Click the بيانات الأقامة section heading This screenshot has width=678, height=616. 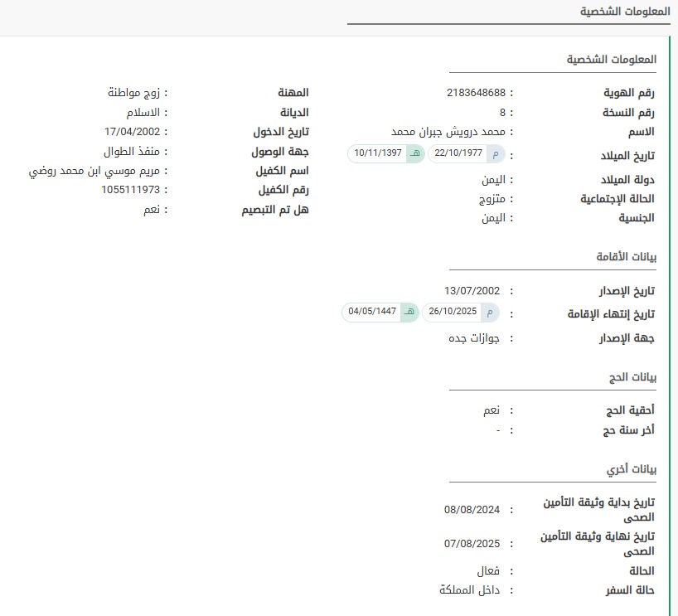point(626,257)
